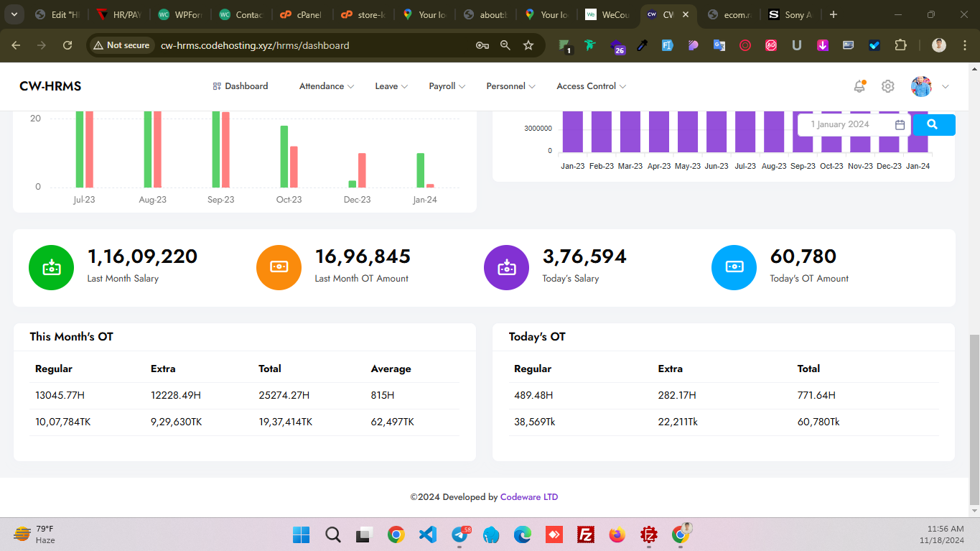Click the blue search button

point(933,124)
